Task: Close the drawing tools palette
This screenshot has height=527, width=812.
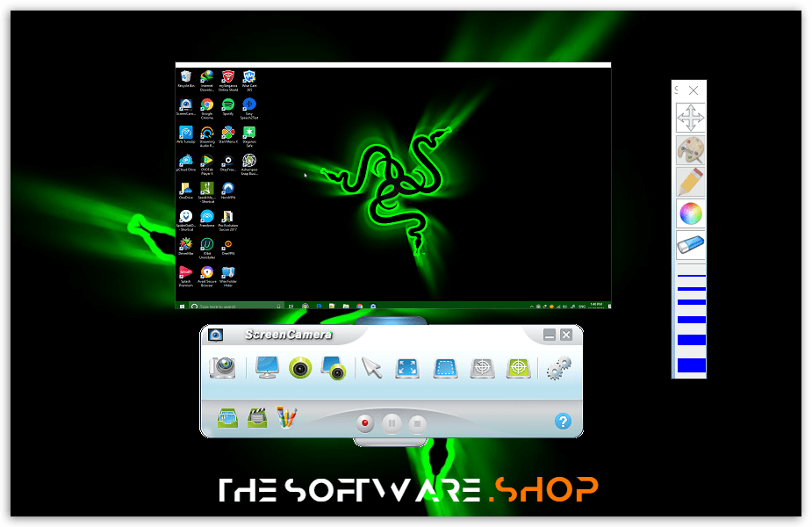Action: (x=693, y=90)
